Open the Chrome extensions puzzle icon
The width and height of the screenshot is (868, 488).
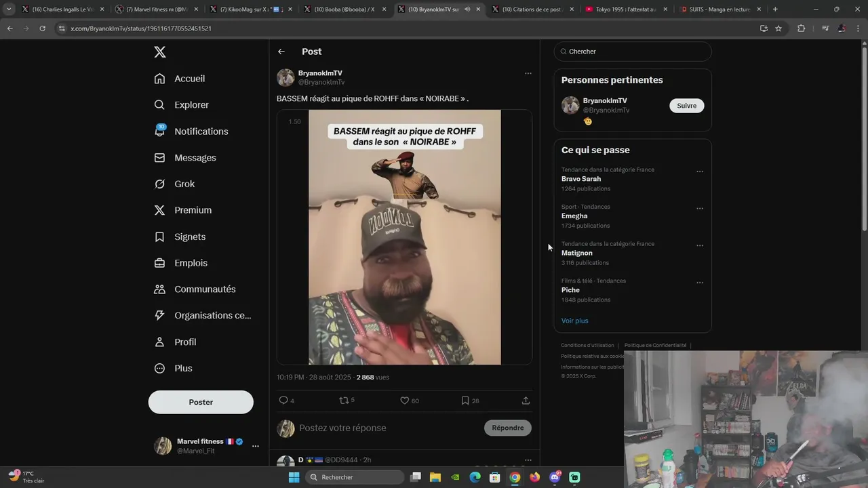click(802, 28)
